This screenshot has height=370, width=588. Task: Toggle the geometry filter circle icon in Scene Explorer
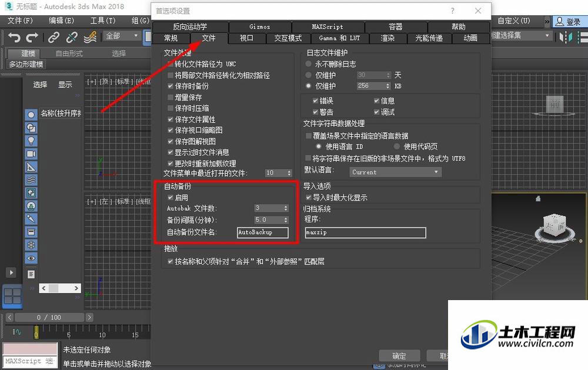click(31, 115)
